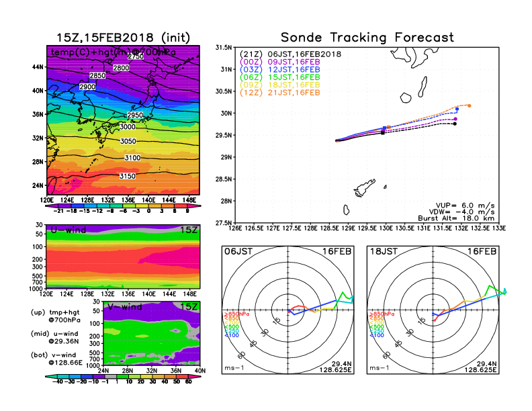Select the "temp(C)+hgt(m)@700hPa" map label

tap(114, 52)
